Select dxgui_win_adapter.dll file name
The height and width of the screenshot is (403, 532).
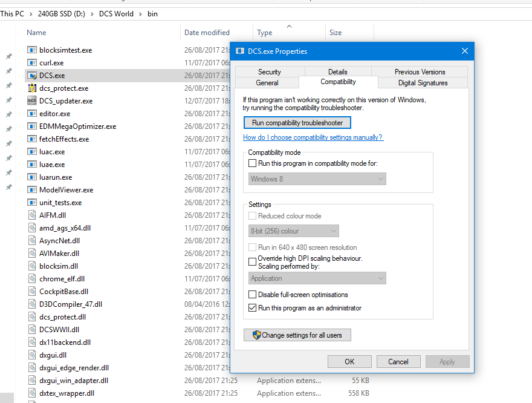point(74,381)
